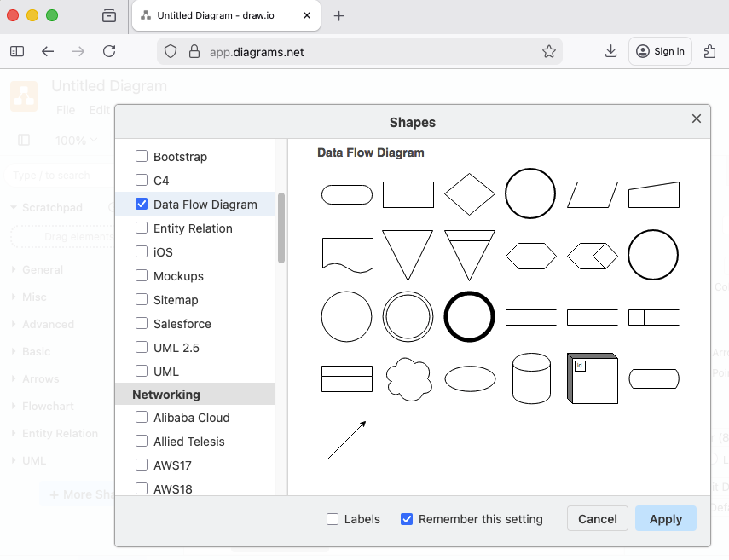Click the downward triangle shape
This screenshot has height=560, width=729.
tap(408, 255)
